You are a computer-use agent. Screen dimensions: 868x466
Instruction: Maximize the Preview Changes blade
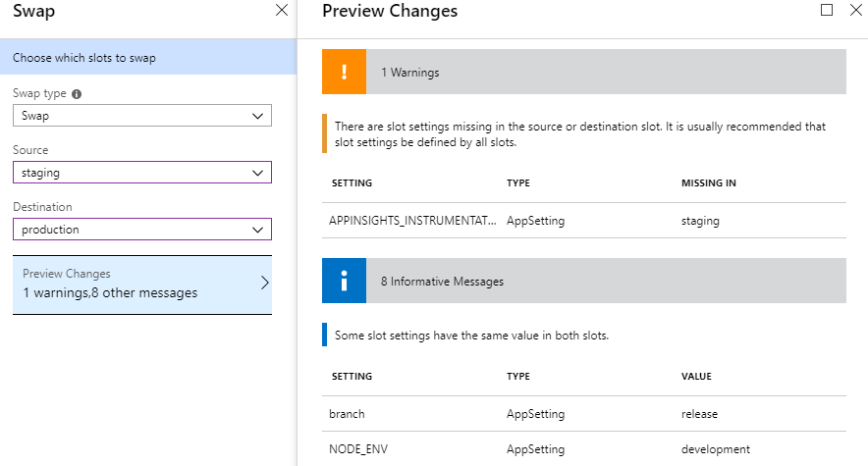click(x=827, y=10)
